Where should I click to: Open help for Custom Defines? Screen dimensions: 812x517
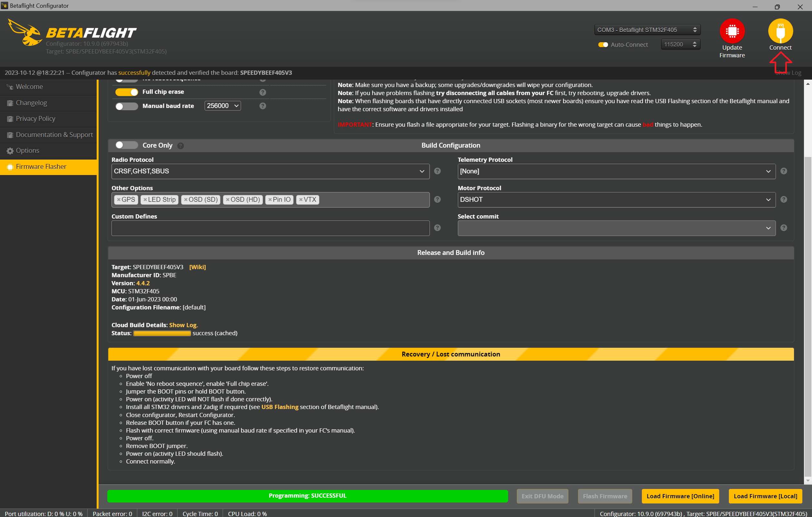tap(437, 228)
